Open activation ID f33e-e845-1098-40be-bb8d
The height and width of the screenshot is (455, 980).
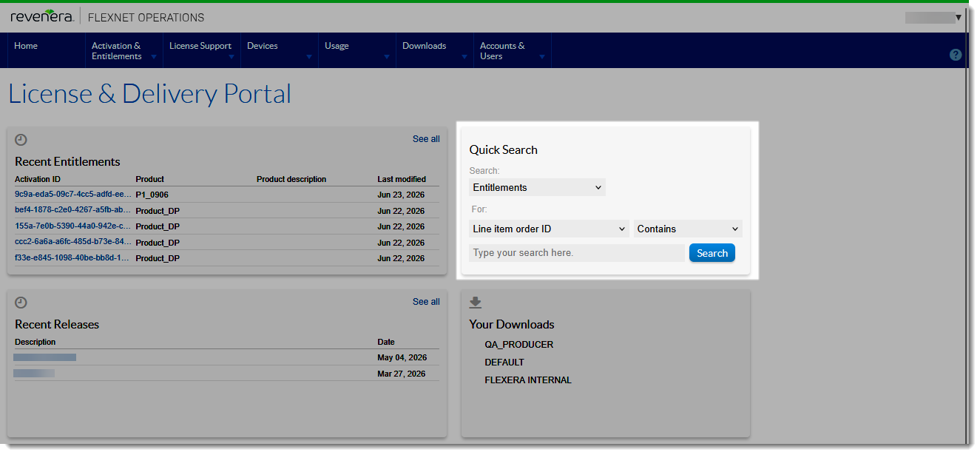(x=73, y=258)
